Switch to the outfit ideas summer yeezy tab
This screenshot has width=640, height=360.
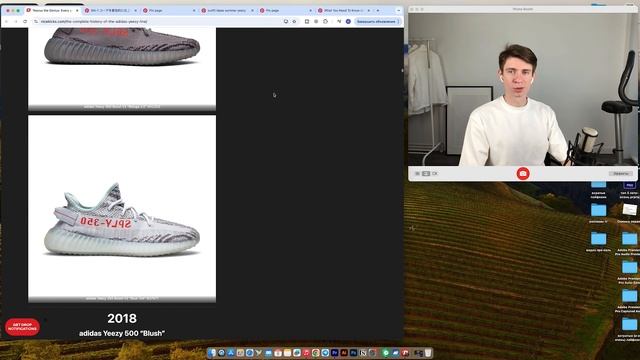[x=227, y=10]
